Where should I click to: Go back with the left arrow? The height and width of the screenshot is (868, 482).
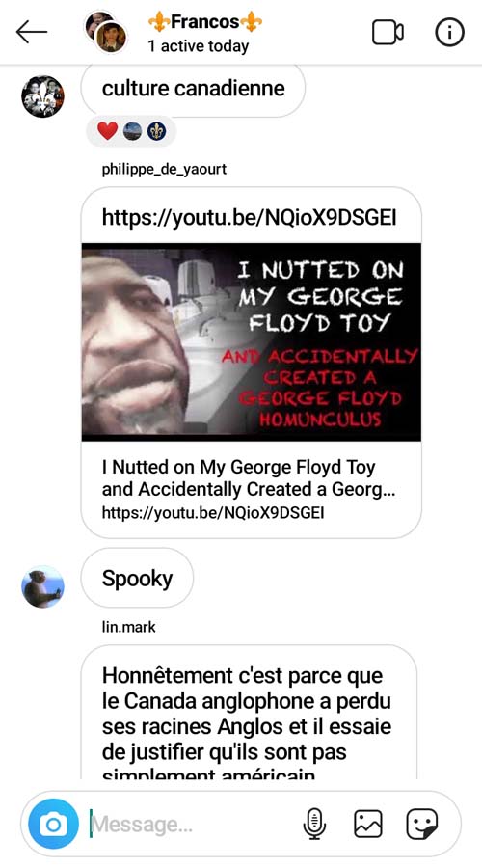tap(32, 33)
